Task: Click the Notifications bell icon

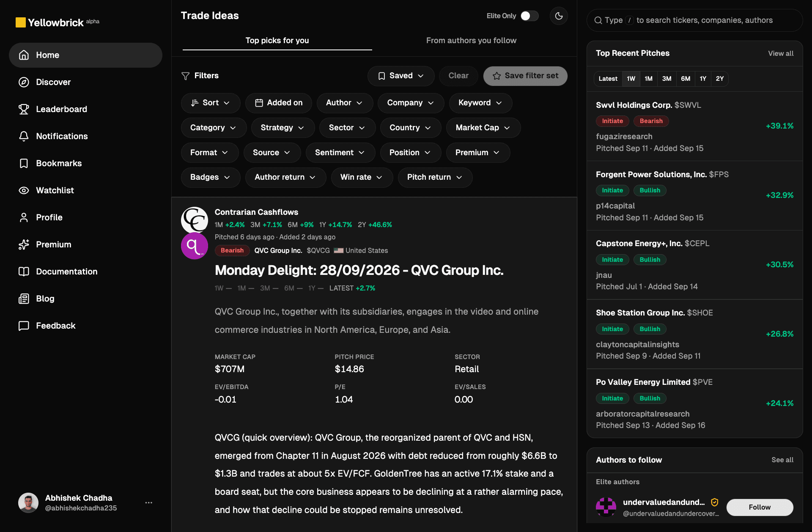Action: pos(24,136)
